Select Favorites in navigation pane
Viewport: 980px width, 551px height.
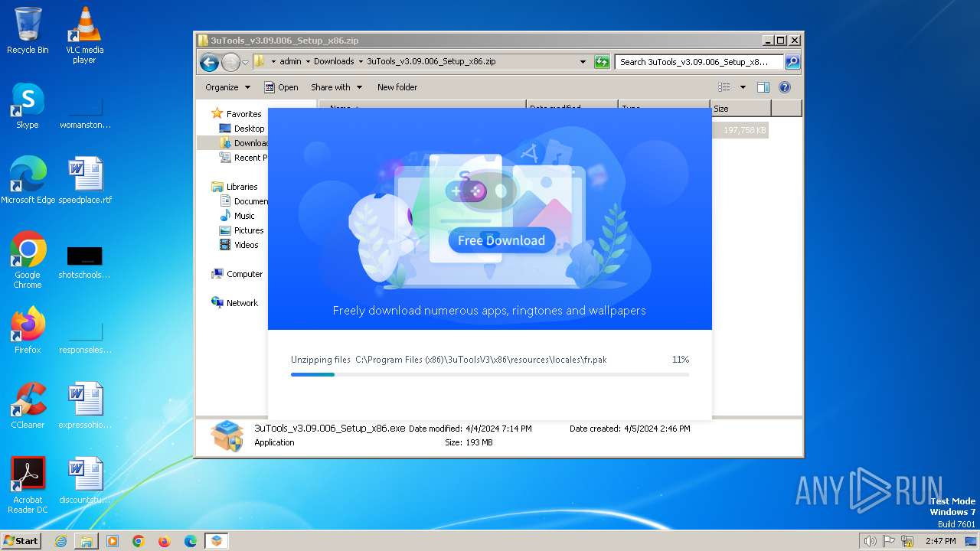(243, 114)
